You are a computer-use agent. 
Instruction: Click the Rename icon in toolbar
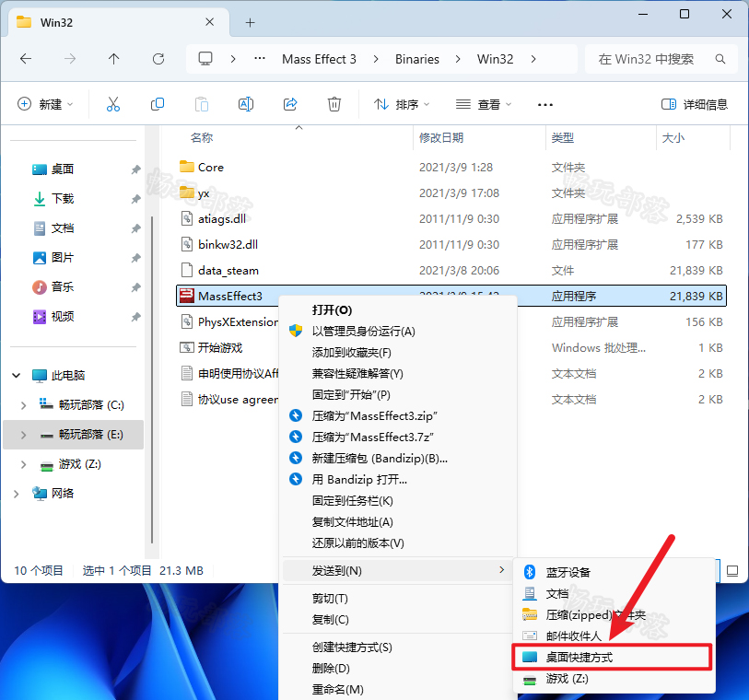(246, 104)
